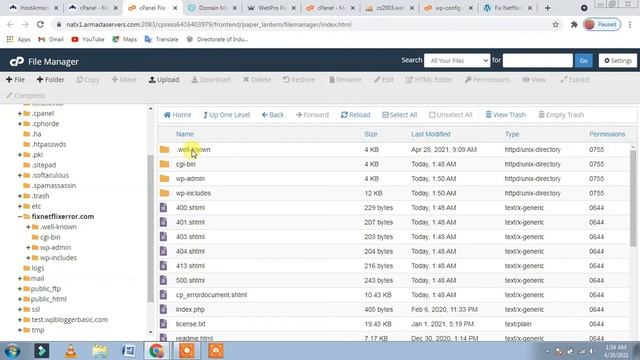Expand the public_html tree folder
The image size is (640, 360).
point(20,299)
